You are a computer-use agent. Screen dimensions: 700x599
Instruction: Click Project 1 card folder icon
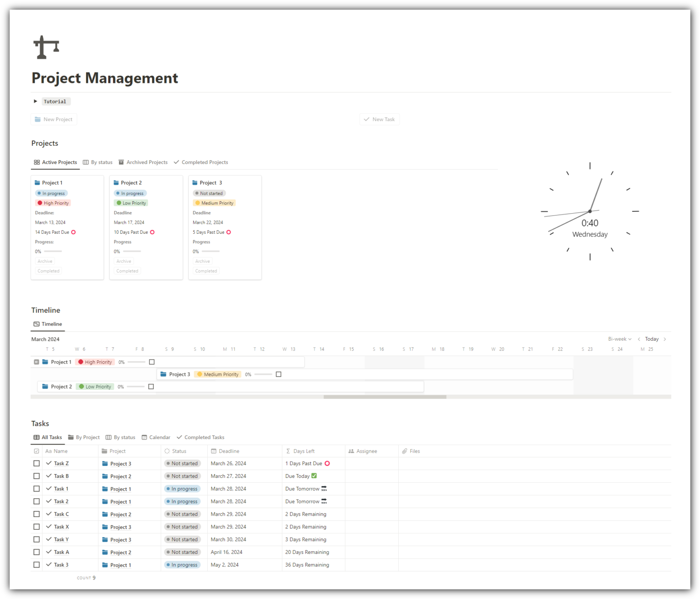pos(37,183)
